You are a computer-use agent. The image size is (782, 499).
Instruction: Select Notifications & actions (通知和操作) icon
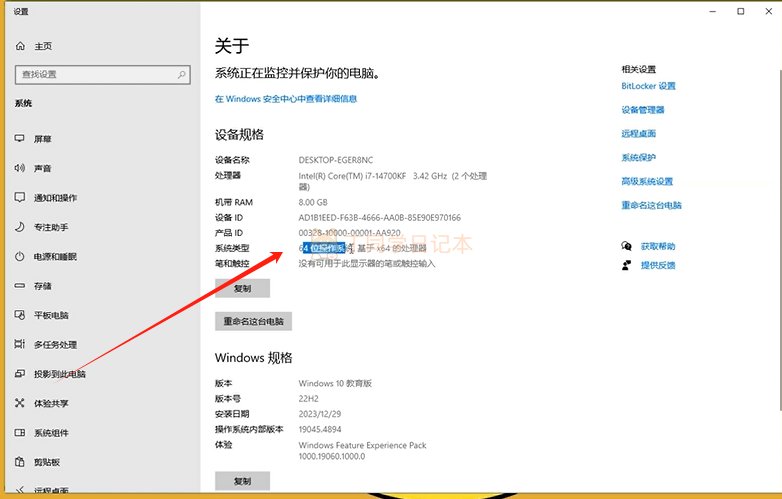(x=20, y=198)
